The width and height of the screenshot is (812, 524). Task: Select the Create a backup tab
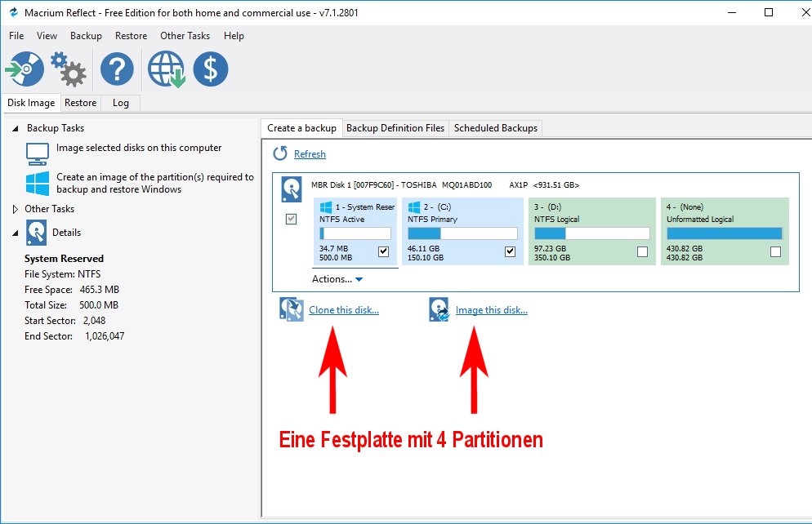point(301,128)
